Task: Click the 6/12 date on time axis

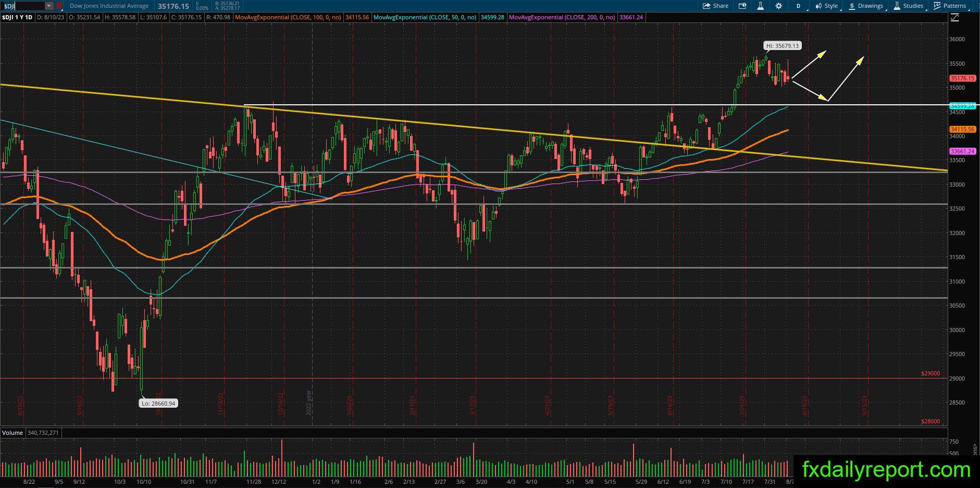Action: [x=663, y=482]
